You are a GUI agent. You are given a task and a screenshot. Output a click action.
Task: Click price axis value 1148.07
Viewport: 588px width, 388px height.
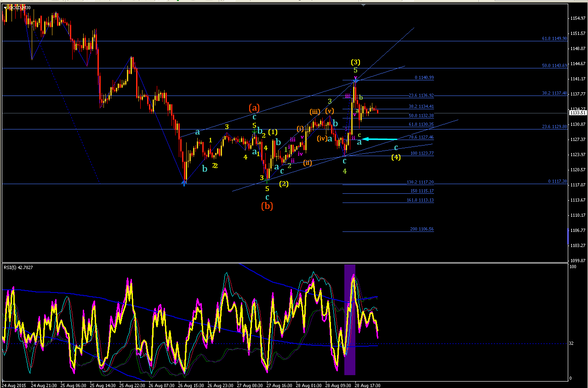(577, 49)
